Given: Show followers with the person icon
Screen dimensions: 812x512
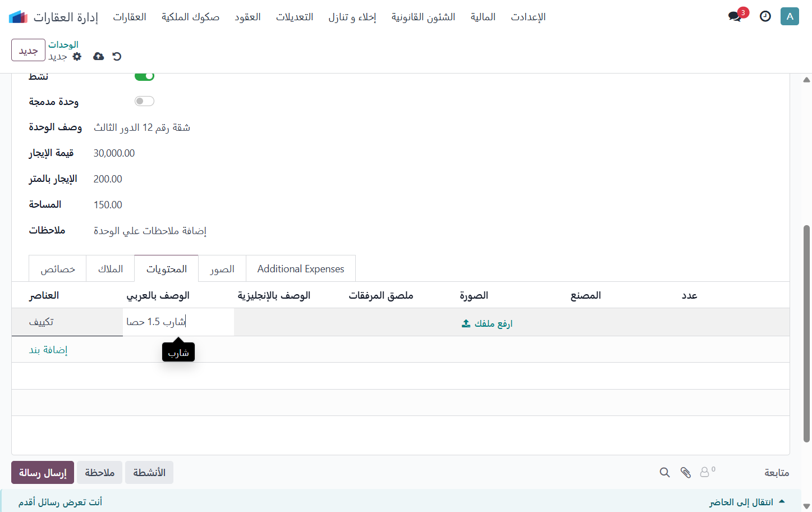Looking at the screenshot, I should pyautogui.click(x=707, y=472).
